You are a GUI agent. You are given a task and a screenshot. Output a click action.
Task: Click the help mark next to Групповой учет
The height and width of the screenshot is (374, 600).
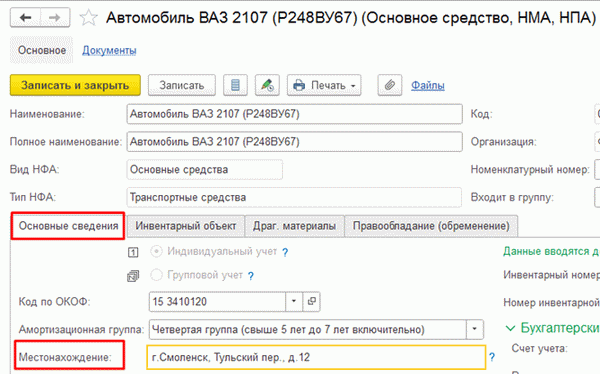251,276
